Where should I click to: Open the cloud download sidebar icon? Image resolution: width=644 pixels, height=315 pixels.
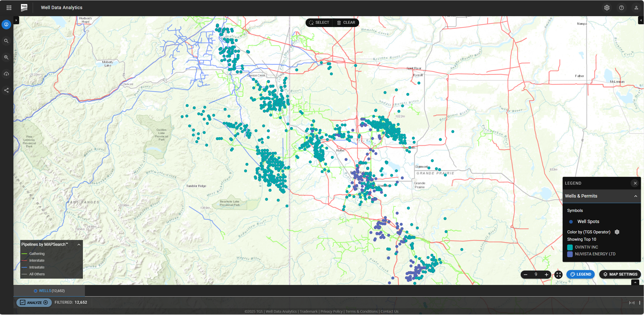pyautogui.click(x=6, y=74)
